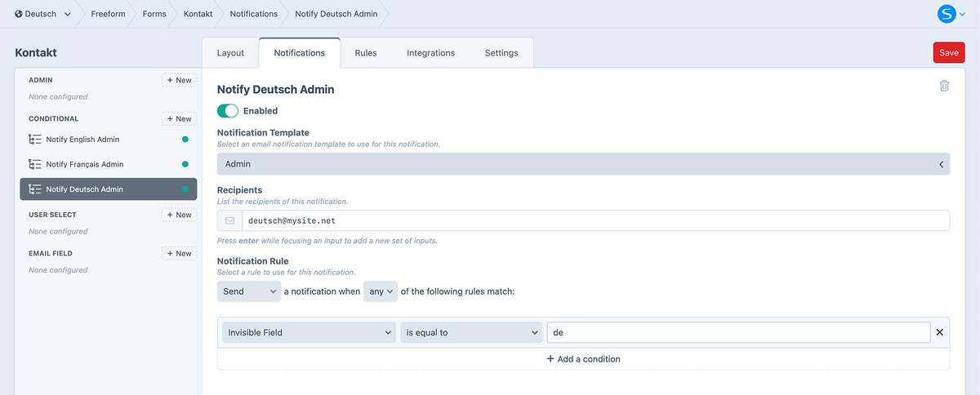Image resolution: width=980 pixels, height=395 pixels.
Task: Select Notify Deutsch Admin in sidebar
Action: coord(109,189)
